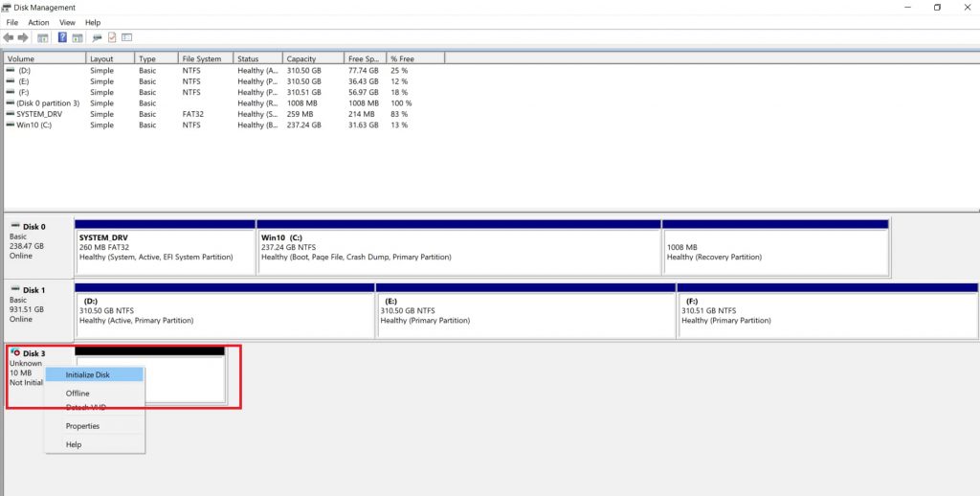Viewport: 980px width, 496px height.
Task: Sort by the File System column header
Action: click(206, 58)
